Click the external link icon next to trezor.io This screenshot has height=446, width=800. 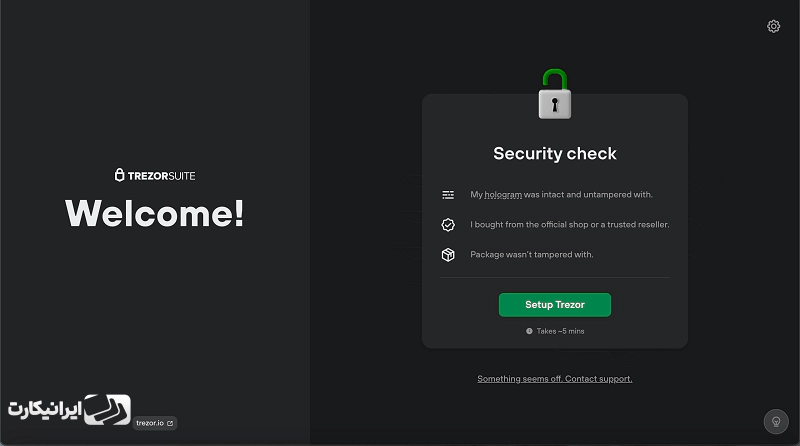pyautogui.click(x=170, y=423)
